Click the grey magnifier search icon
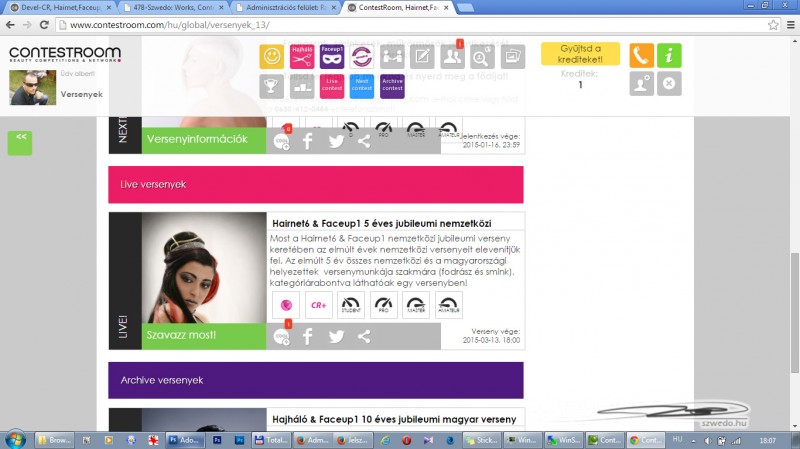The height and width of the screenshot is (449, 800). [482, 56]
